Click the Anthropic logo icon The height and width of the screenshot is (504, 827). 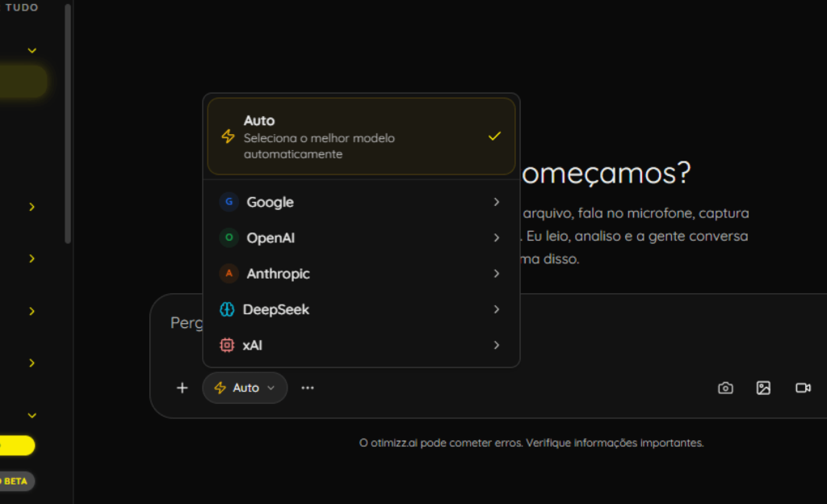coord(229,274)
